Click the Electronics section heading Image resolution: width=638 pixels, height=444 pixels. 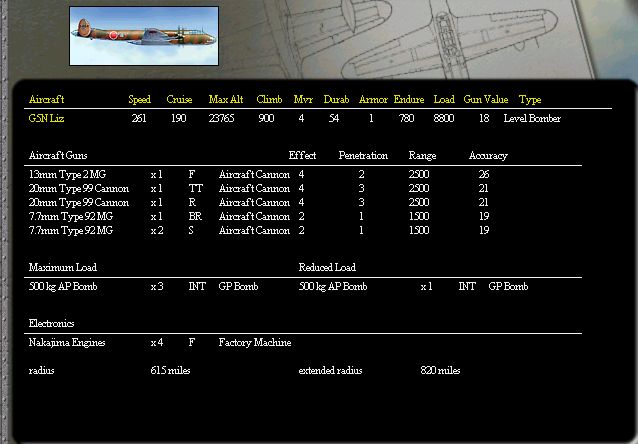point(51,324)
